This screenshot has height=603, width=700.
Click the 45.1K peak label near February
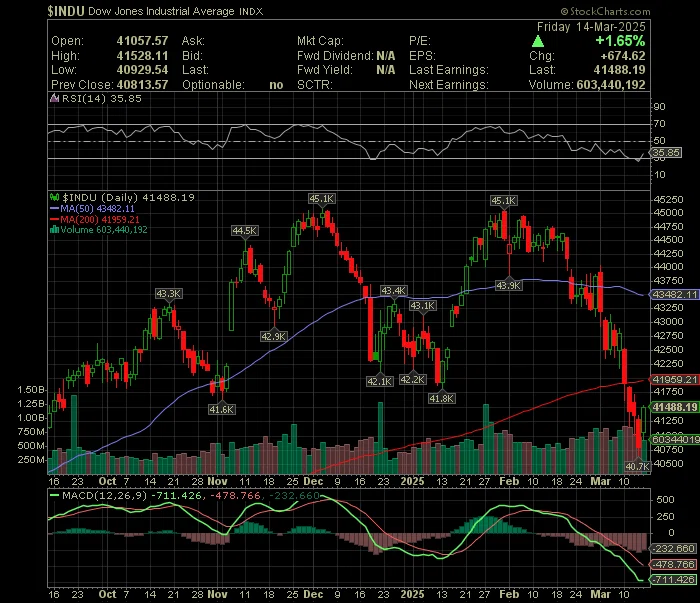tap(504, 201)
